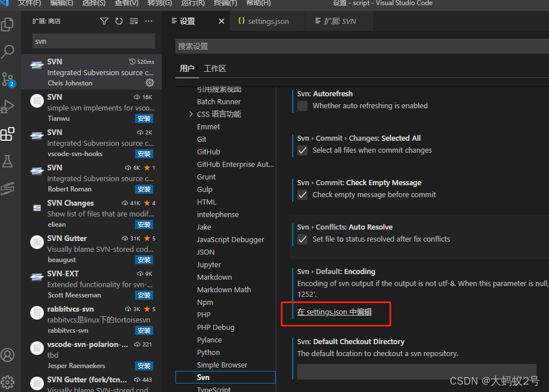Switch to the 扩展 SVN tab
The height and width of the screenshot is (392, 549).
[x=339, y=22]
